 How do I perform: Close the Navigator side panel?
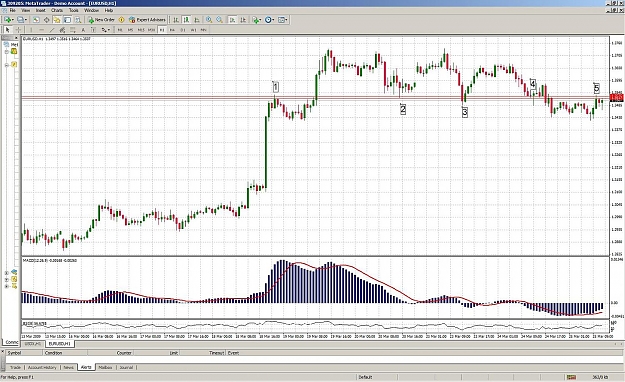point(16,39)
